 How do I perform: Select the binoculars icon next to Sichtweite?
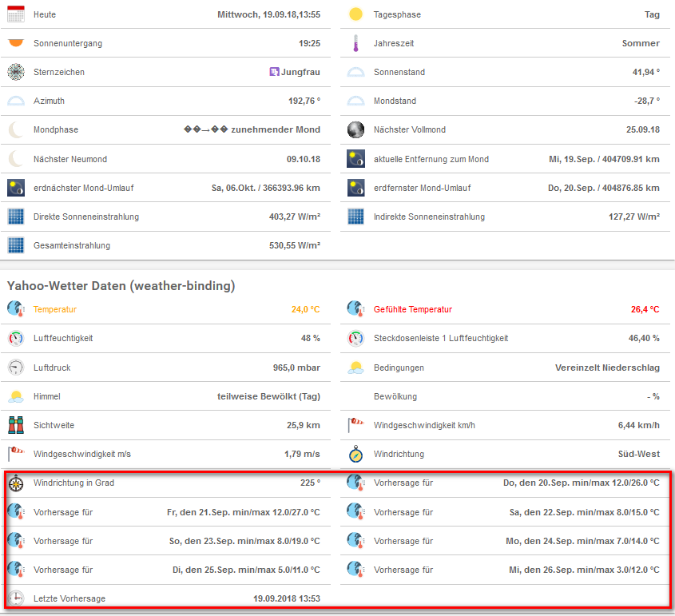point(16,425)
